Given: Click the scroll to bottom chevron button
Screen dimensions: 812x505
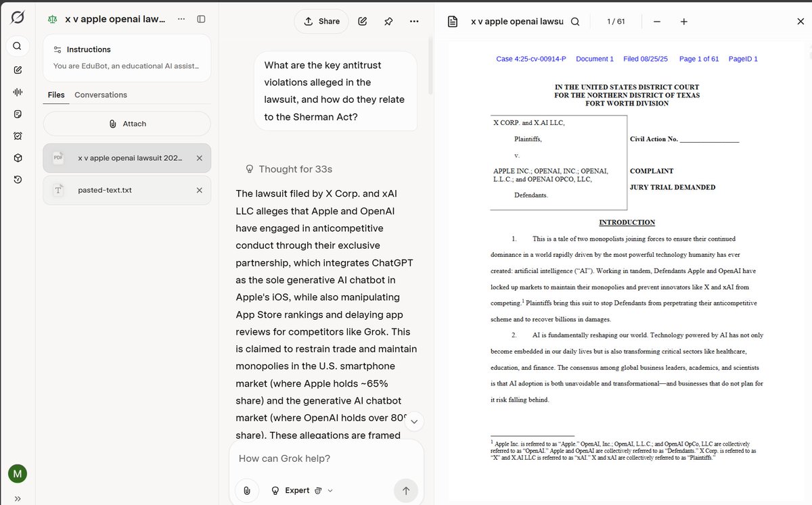Looking at the screenshot, I should [414, 421].
